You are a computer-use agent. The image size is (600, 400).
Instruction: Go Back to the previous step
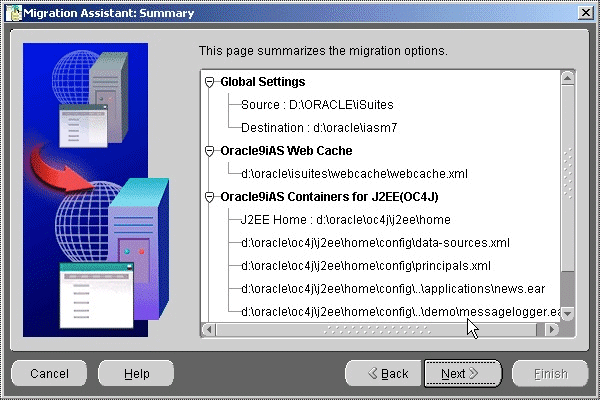[384, 373]
